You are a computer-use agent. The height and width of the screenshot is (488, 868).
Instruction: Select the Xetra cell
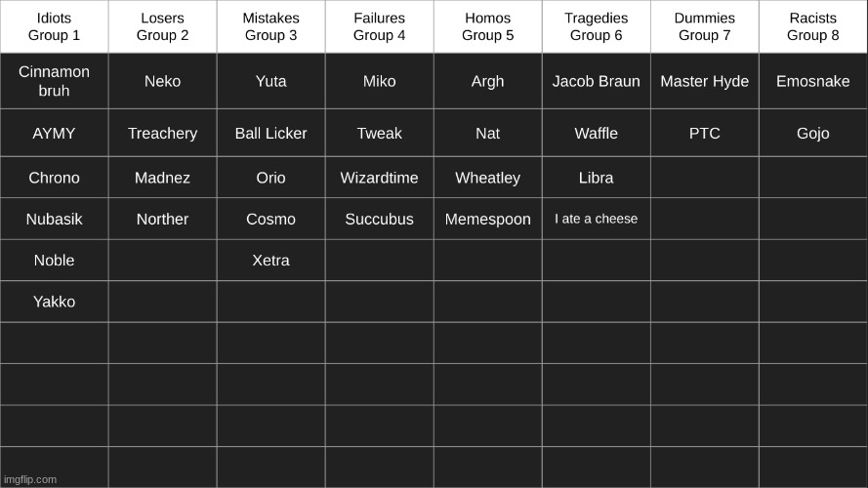coord(271,260)
